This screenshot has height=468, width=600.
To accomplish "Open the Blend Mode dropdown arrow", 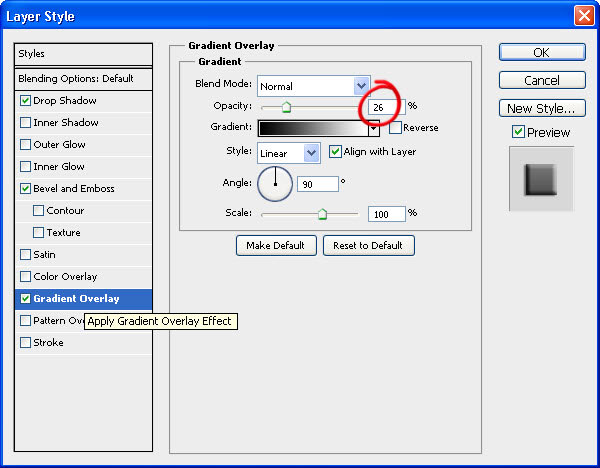I will [x=361, y=86].
